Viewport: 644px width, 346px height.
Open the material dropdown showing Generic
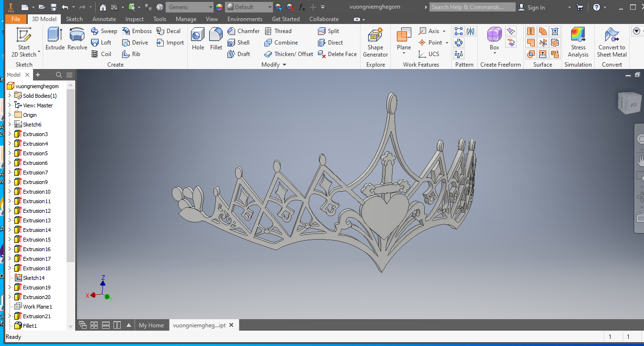tap(190, 7)
